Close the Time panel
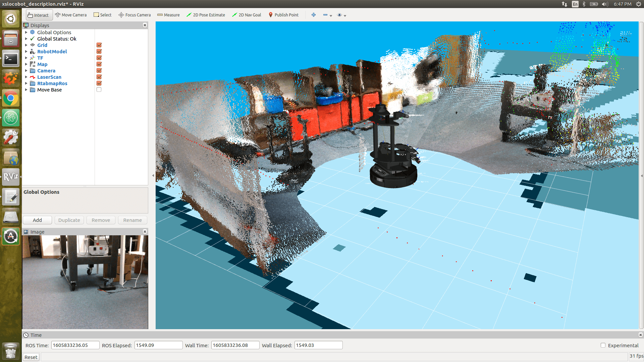 640,335
